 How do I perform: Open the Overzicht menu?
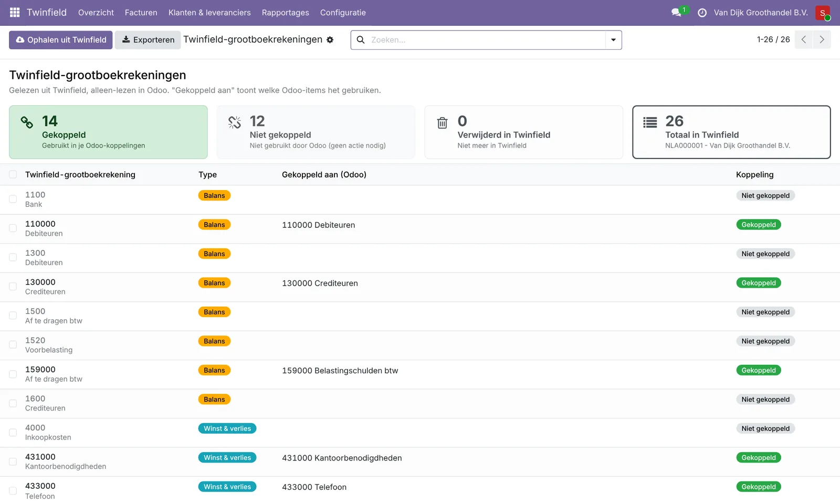click(96, 13)
